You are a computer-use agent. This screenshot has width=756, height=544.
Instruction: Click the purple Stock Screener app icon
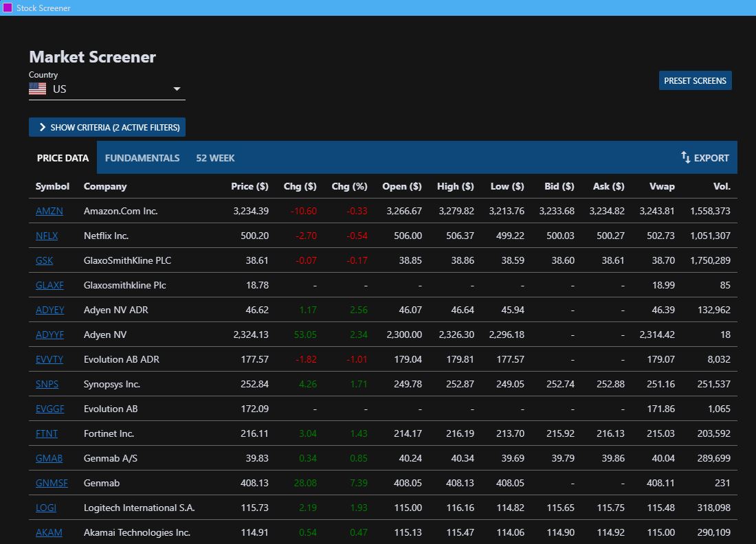[8, 8]
